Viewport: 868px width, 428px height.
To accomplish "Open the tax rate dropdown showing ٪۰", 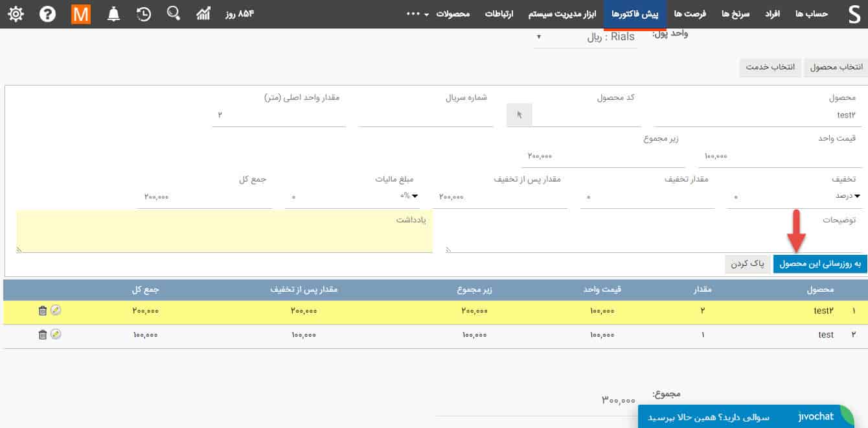I will coord(408,196).
